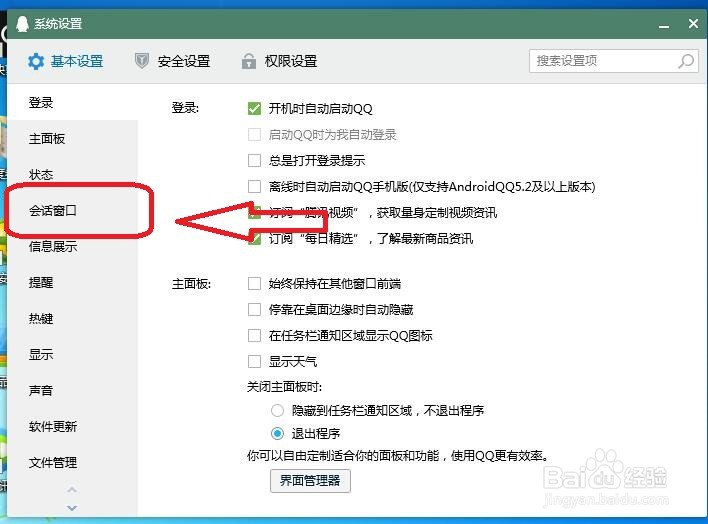Minimize the 系统设置 window

point(664,25)
